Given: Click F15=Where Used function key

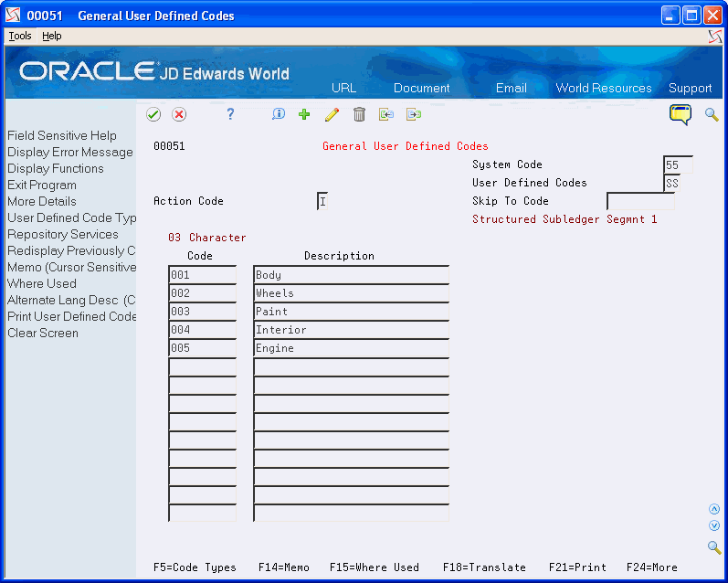Looking at the screenshot, I should tap(375, 567).
